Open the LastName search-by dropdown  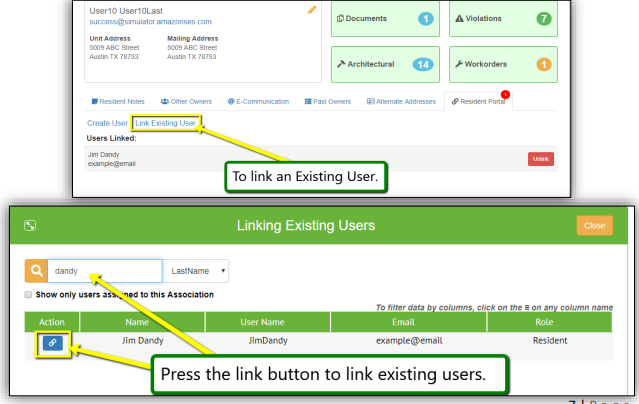point(196,271)
